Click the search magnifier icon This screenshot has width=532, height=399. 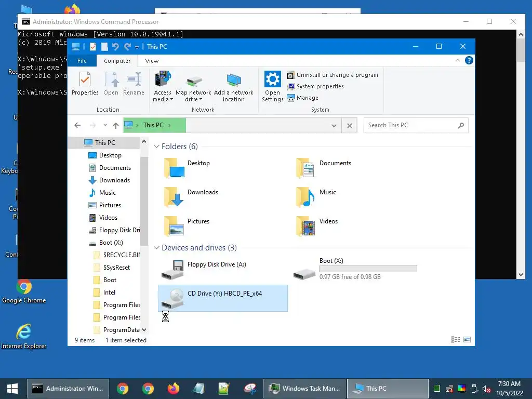point(461,125)
